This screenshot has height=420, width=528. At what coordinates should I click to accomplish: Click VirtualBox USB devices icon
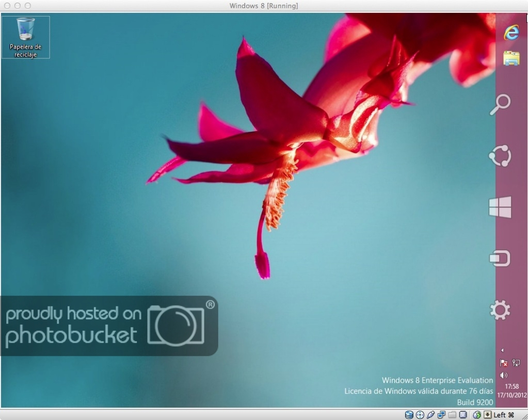point(430,415)
